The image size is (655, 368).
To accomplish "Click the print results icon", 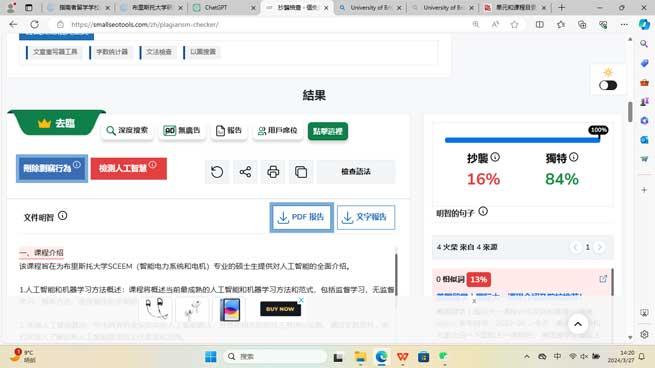I will pos(273,172).
